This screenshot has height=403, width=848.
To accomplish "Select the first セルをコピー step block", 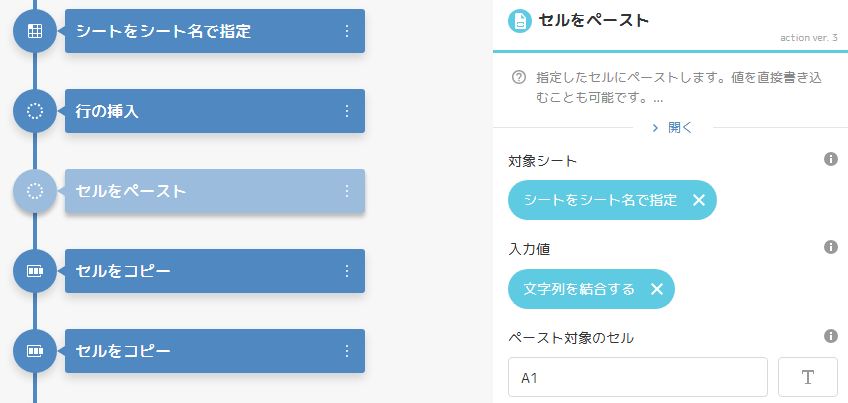I will [x=200, y=271].
